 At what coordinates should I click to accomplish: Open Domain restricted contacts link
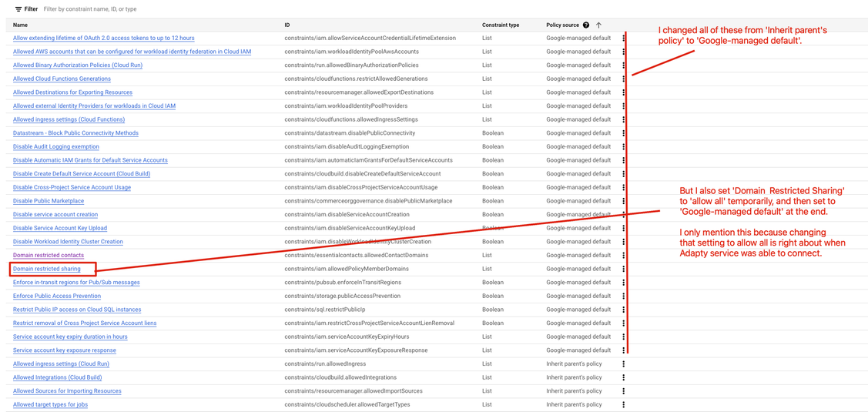pyautogui.click(x=49, y=255)
